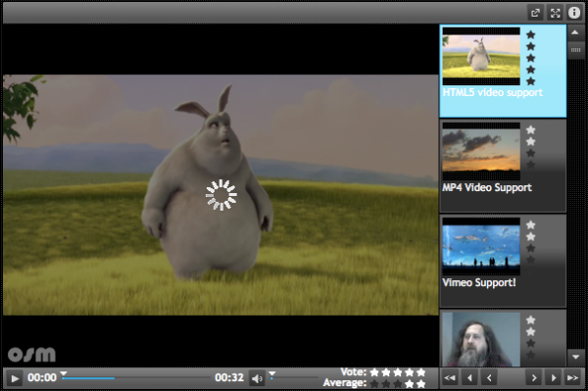Click second star beside MP4 Video Support thumbnail
The image size is (588, 391).
coord(530,142)
